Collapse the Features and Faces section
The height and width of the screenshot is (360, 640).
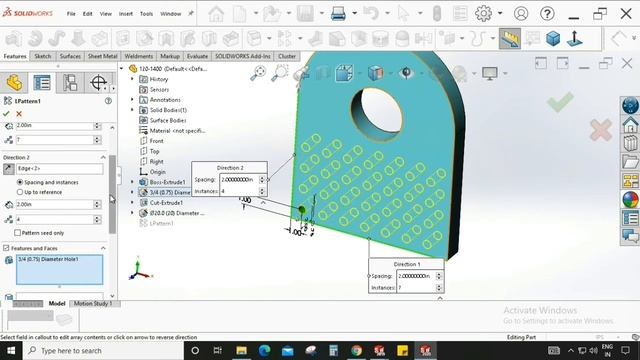(x=103, y=248)
